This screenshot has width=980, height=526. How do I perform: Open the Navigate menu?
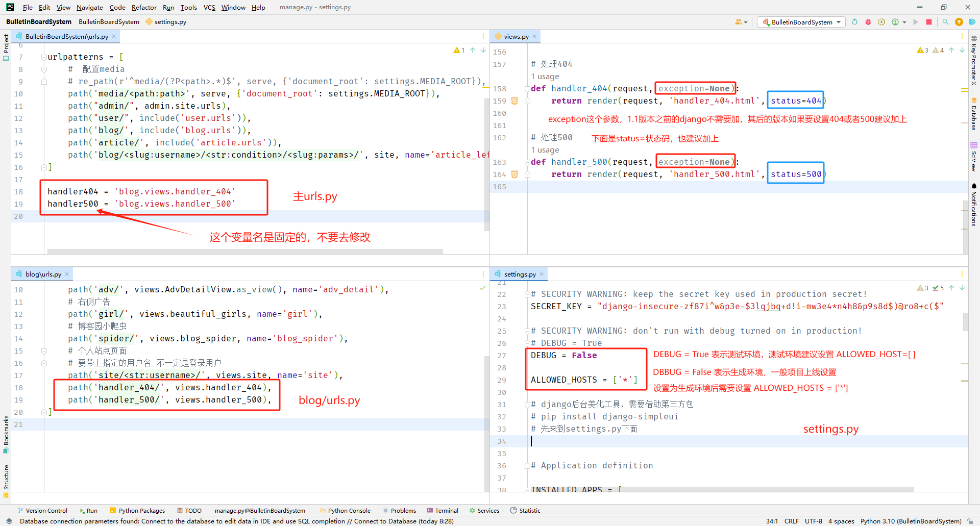(90, 7)
